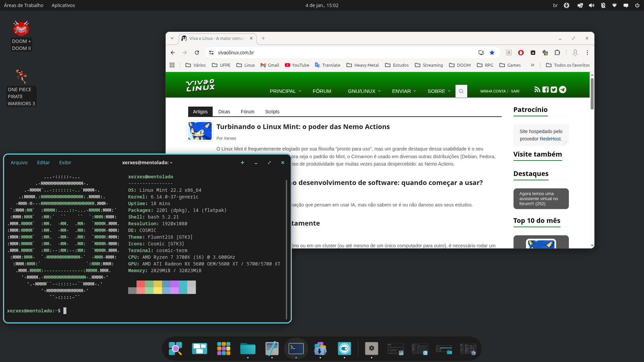Open the RedeHost sponsor link
Screen dimensions: 644x362
(550, 139)
